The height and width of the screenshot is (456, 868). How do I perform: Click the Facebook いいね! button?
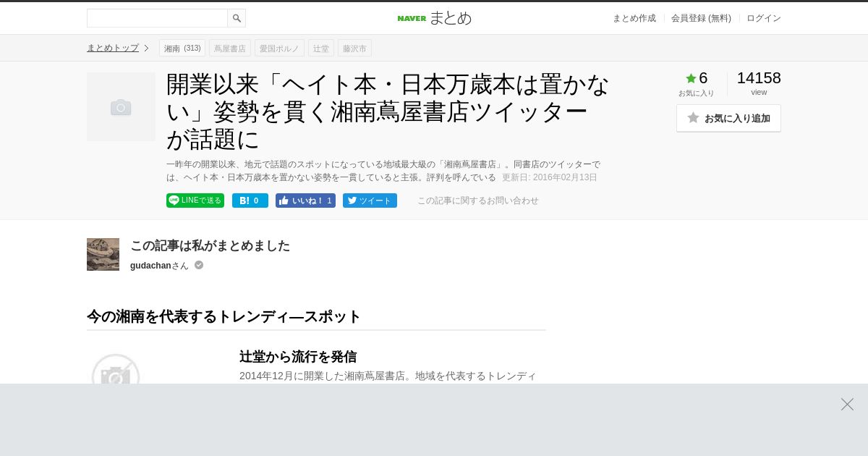point(305,200)
